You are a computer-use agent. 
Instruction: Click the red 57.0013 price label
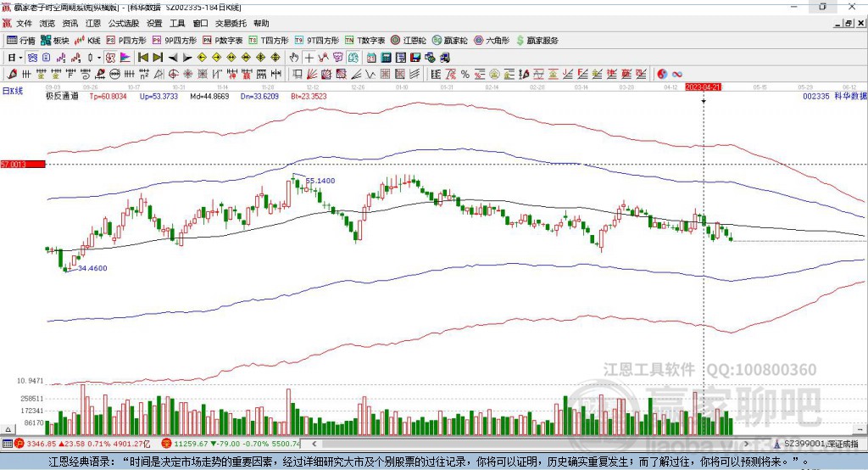(23, 164)
